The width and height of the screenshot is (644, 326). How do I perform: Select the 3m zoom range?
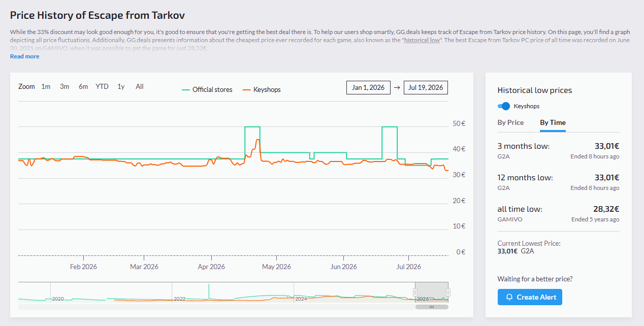[x=65, y=86]
